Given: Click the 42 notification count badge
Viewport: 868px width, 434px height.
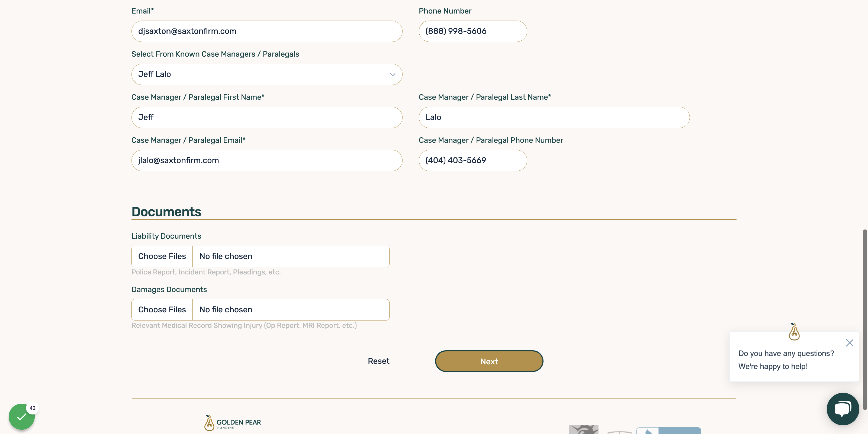Looking at the screenshot, I should point(32,408).
